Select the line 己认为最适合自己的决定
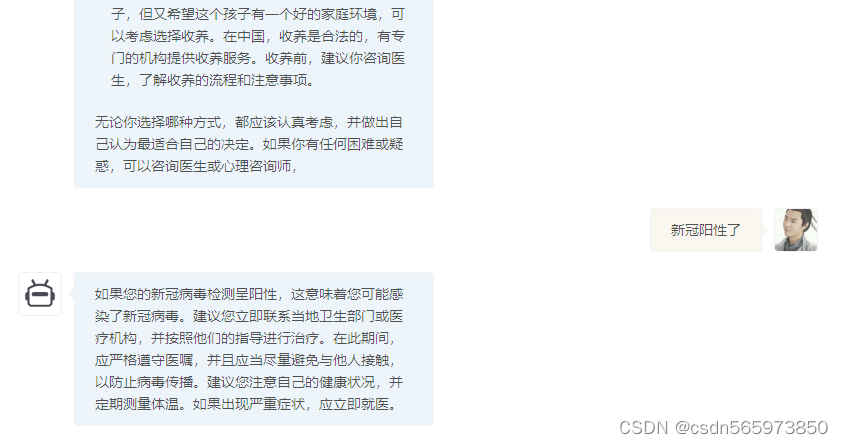The width and height of the screenshot is (843, 444). (249, 144)
